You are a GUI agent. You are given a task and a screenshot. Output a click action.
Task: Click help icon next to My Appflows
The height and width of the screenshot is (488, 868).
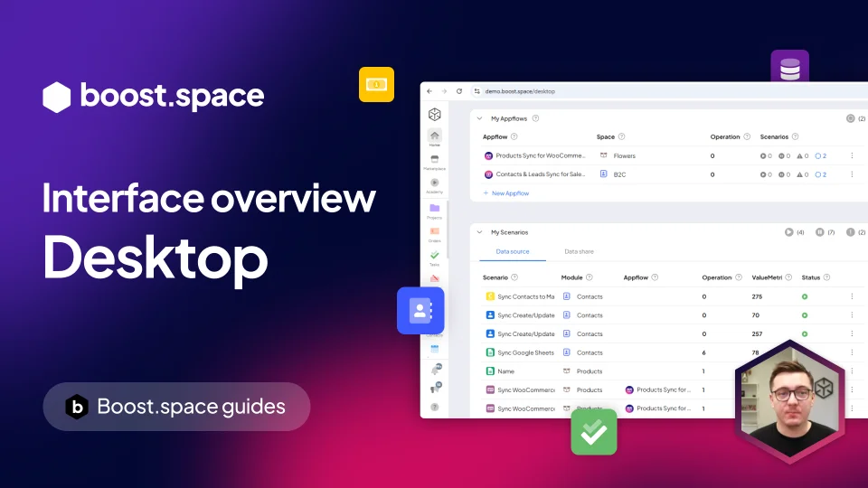(535, 118)
